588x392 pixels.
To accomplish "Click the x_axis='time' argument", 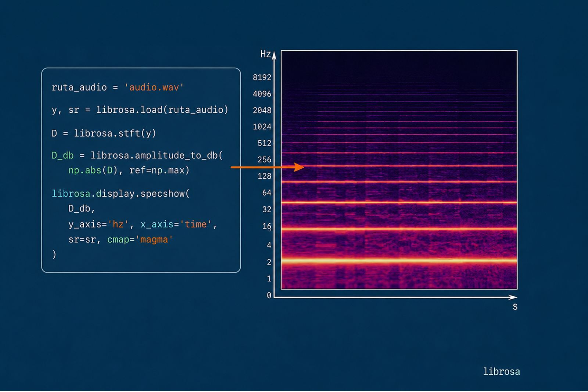I will (x=176, y=224).
